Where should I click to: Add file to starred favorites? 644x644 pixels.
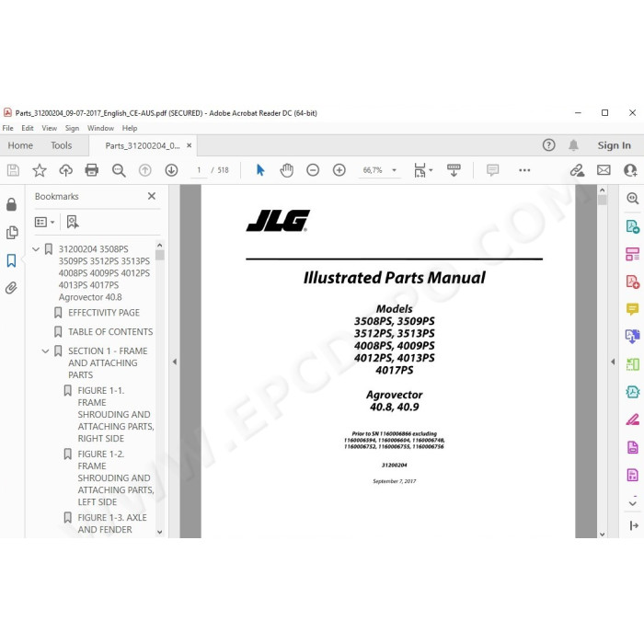[40, 170]
